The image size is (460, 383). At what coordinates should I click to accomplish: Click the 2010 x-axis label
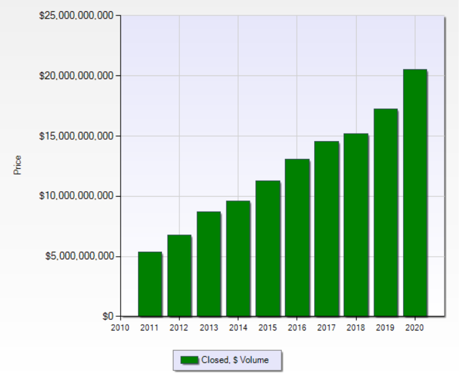click(120, 328)
